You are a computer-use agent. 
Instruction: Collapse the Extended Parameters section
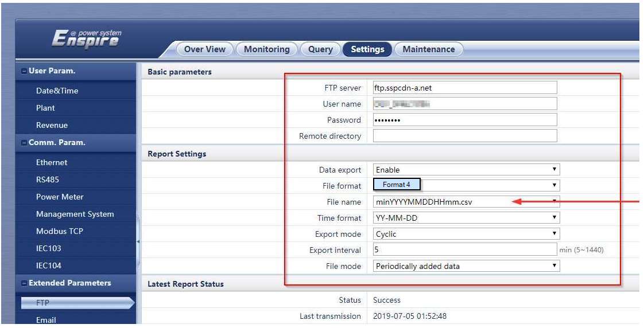24,283
